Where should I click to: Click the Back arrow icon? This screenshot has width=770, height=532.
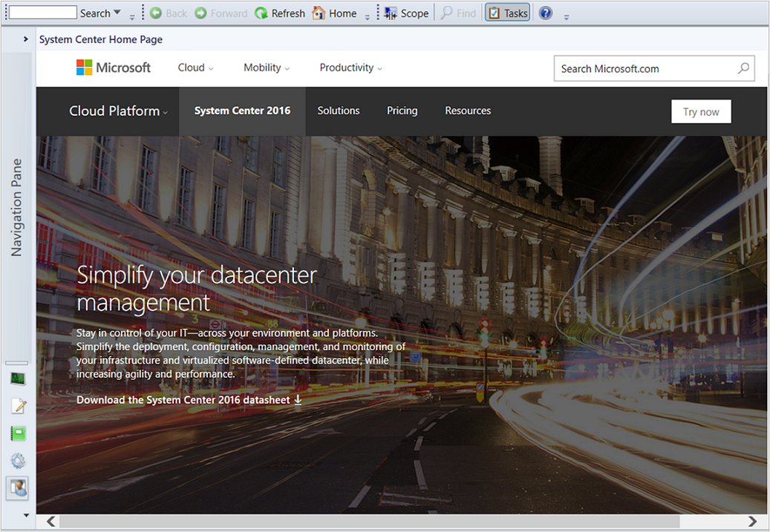(x=156, y=13)
